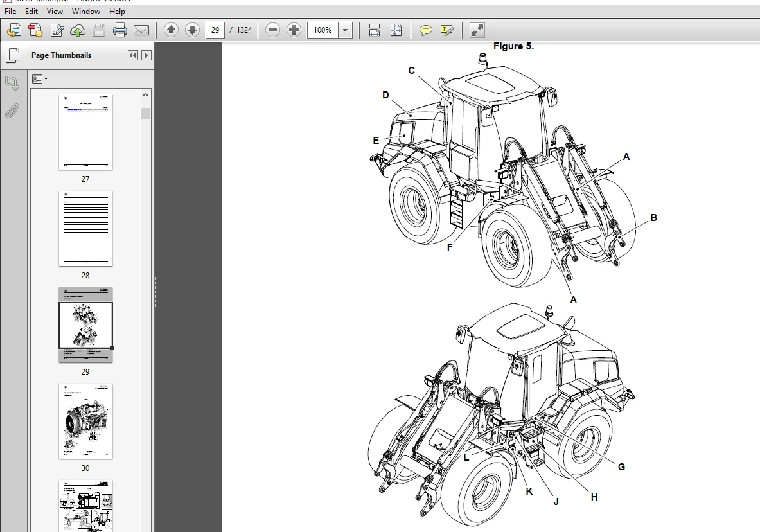This screenshot has width=760, height=532.
Task: Open the Page Thumbnails panel icon
Action: pyautogui.click(x=13, y=55)
